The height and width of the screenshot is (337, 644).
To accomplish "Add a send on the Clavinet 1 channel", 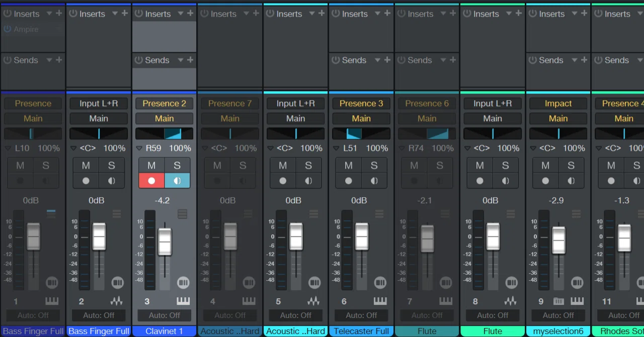I will tap(190, 59).
